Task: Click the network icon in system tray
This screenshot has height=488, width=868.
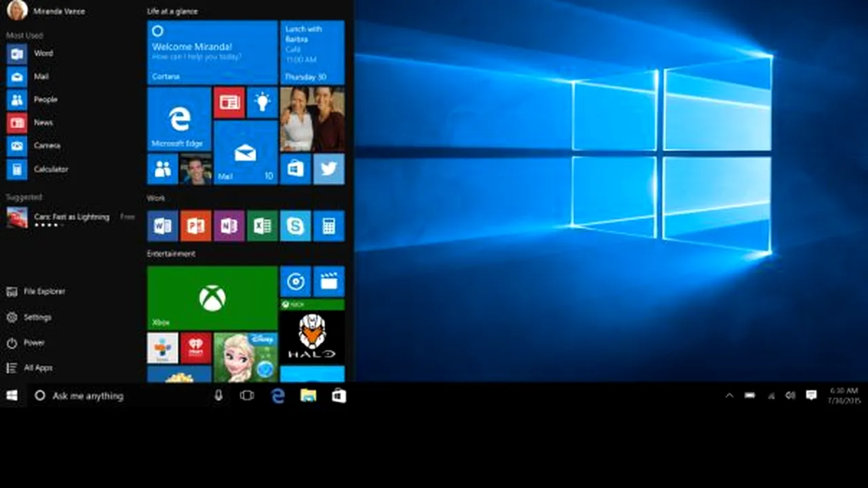Action: click(x=771, y=396)
